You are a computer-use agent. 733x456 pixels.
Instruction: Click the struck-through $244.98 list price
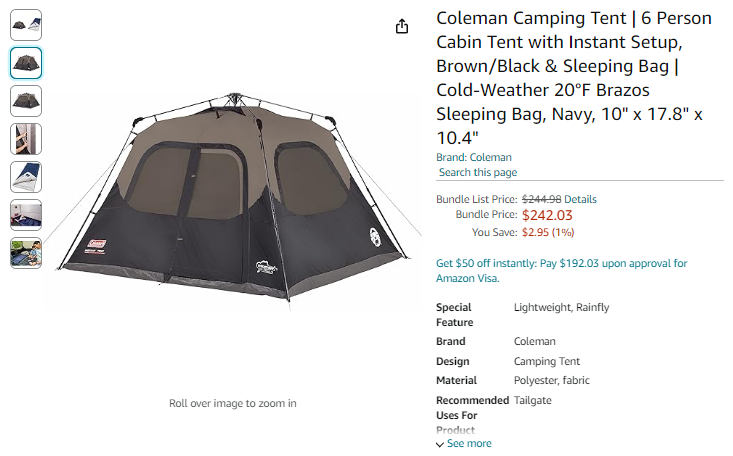click(541, 199)
